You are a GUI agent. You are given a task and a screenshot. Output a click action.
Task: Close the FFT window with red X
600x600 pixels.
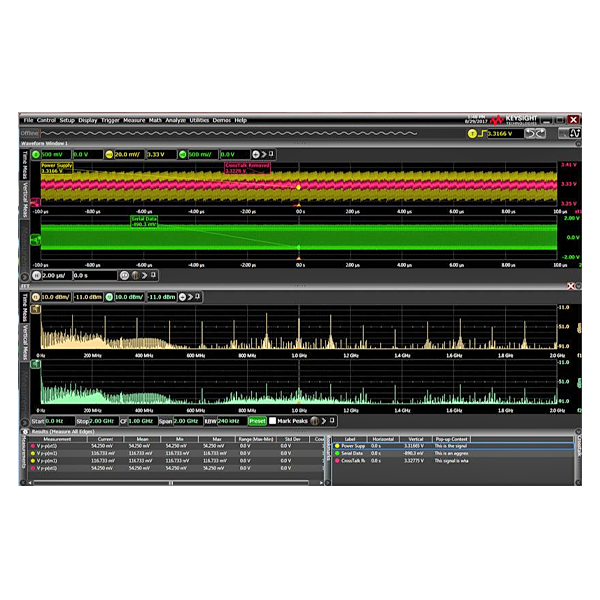(571, 286)
